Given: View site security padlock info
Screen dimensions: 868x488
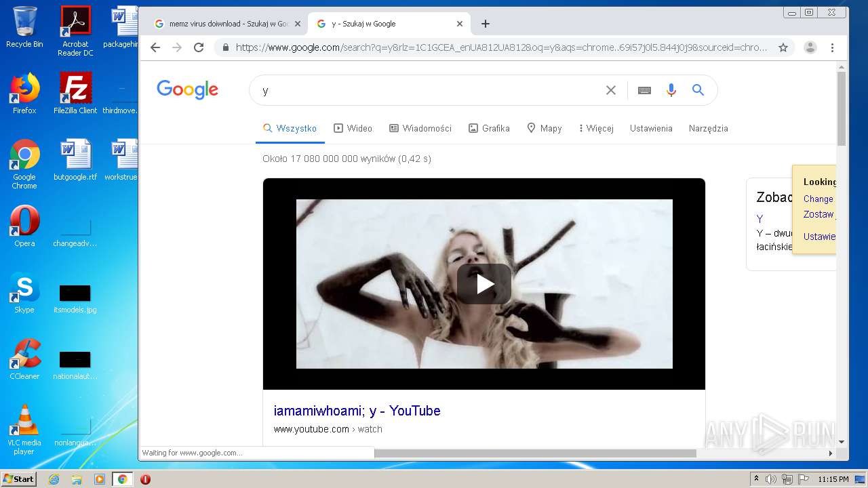Looking at the screenshot, I should [226, 47].
